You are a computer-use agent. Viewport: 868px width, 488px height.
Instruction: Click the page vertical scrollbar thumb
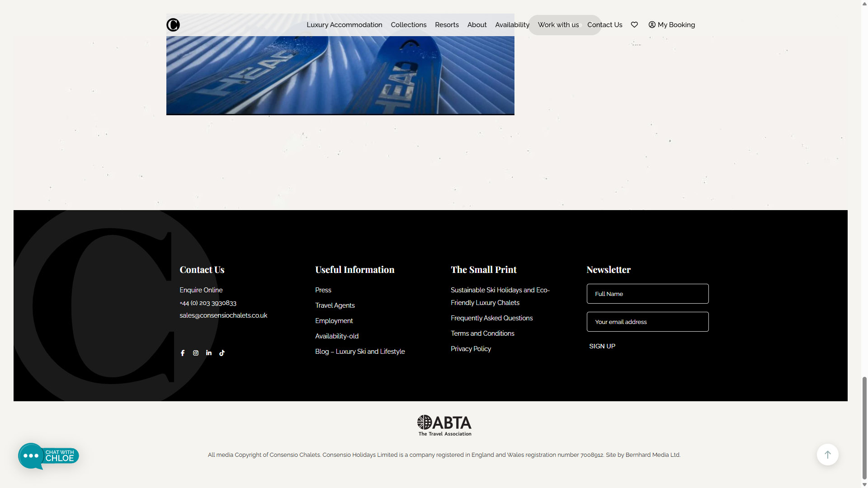point(864,427)
